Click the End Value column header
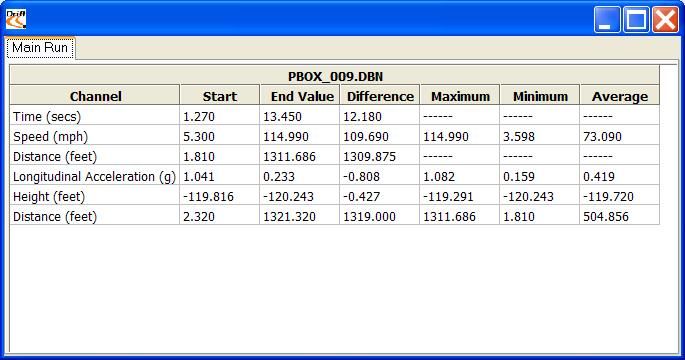This screenshot has width=685, height=360. (299, 95)
